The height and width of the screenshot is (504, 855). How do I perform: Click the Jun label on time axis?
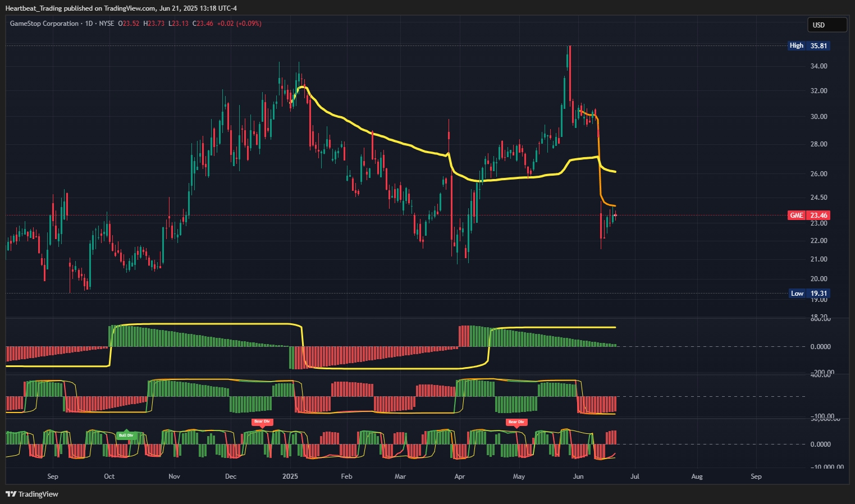[578, 476]
